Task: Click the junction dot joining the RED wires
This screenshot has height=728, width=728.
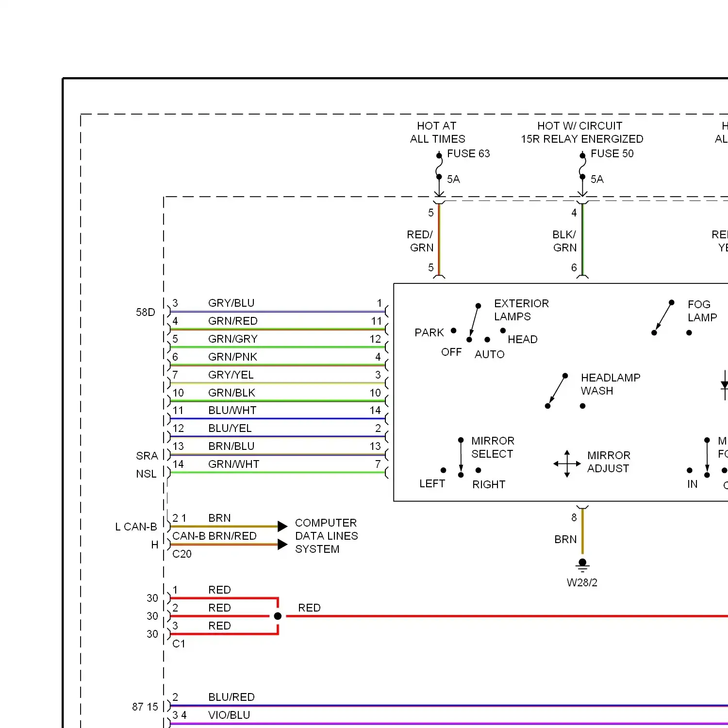Action: tap(278, 616)
